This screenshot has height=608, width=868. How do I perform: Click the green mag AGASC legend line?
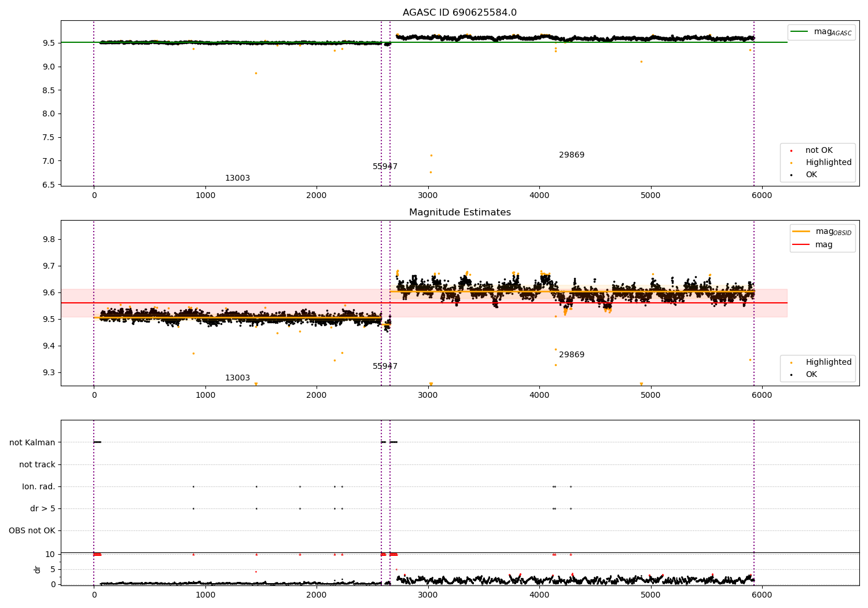pos(799,32)
